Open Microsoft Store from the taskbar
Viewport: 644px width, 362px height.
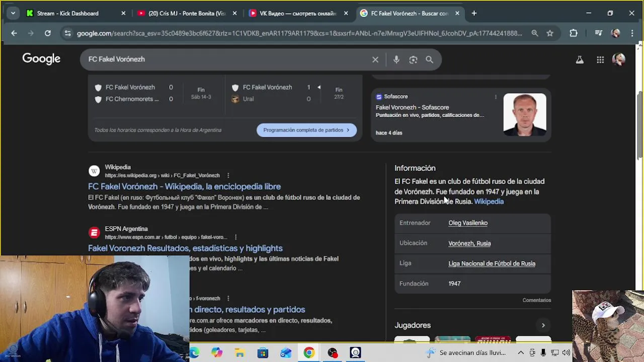coord(263,353)
